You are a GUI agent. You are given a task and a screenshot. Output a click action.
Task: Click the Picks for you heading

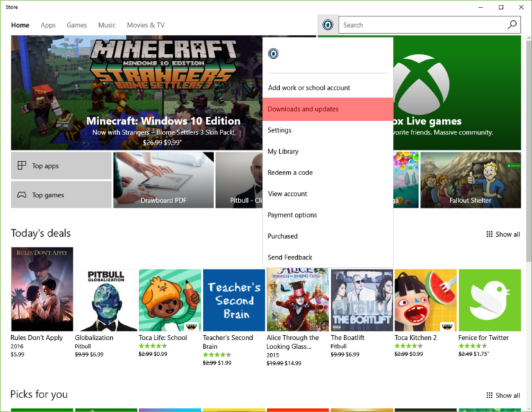point(39,394)
